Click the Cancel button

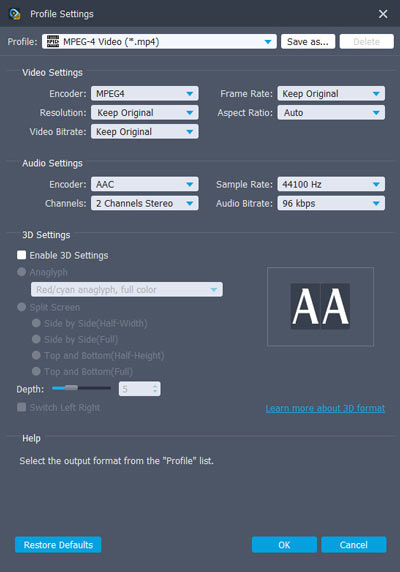pyautogui.click(x=353, y=545)
